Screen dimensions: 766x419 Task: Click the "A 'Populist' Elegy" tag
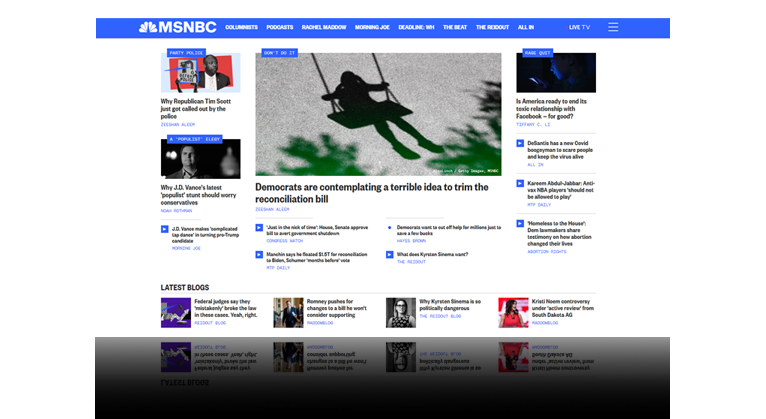pyautogui.click(x=195, y=139)
